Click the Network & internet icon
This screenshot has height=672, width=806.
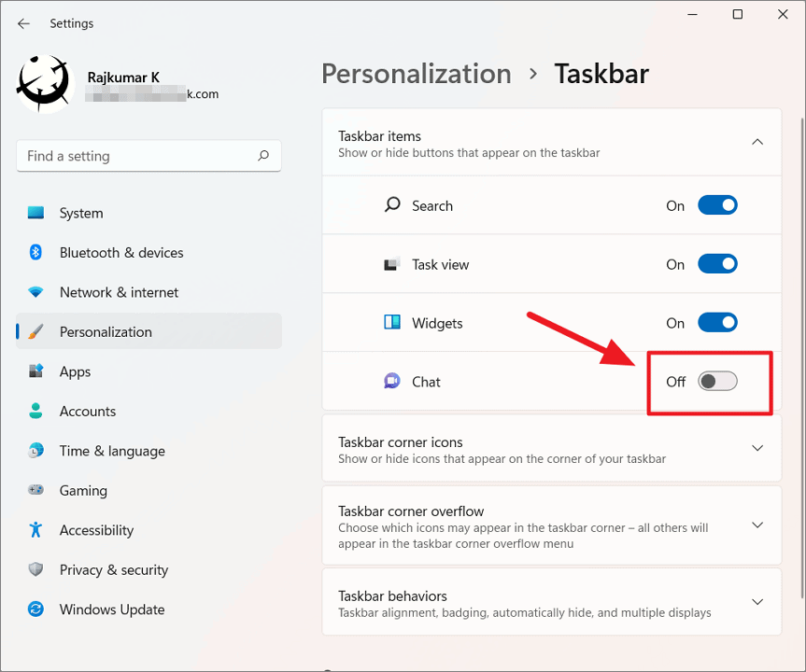click(x=34, y=292)
